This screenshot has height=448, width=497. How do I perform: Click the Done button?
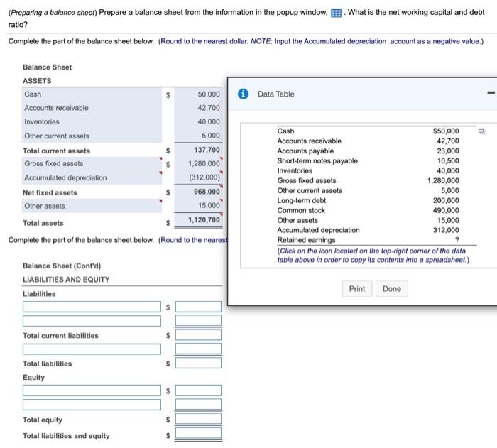(392, 288)
